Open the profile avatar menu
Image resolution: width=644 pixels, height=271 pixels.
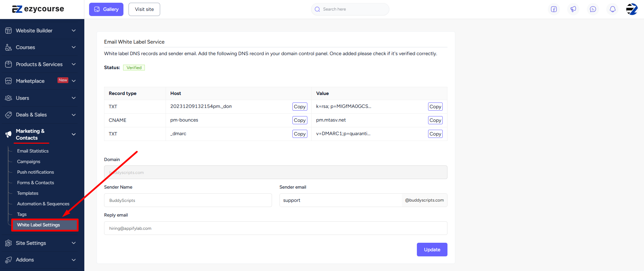tap(632, 9)
